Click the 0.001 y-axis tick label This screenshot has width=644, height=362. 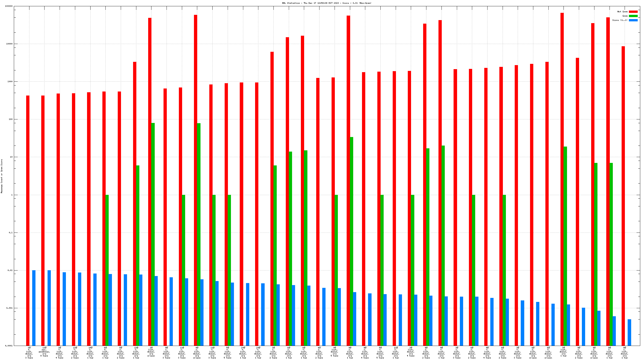(x=10, y=308)
